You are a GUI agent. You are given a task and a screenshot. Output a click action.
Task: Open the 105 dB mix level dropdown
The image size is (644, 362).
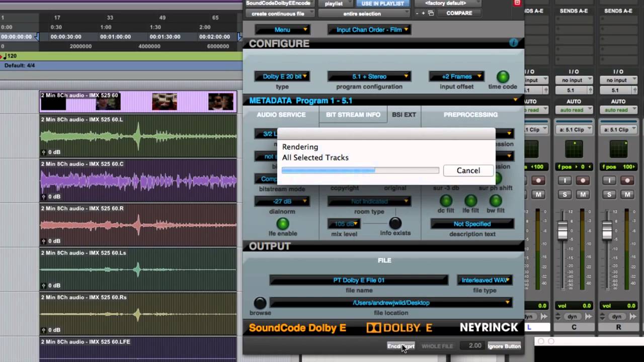344,224
